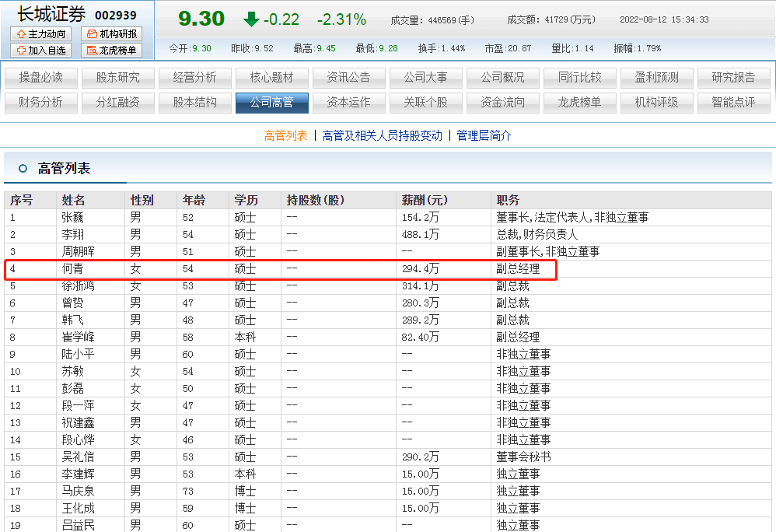Go to 资讯公告 tab
Viewport: 776px width, 532px height.
coord(349,78)
